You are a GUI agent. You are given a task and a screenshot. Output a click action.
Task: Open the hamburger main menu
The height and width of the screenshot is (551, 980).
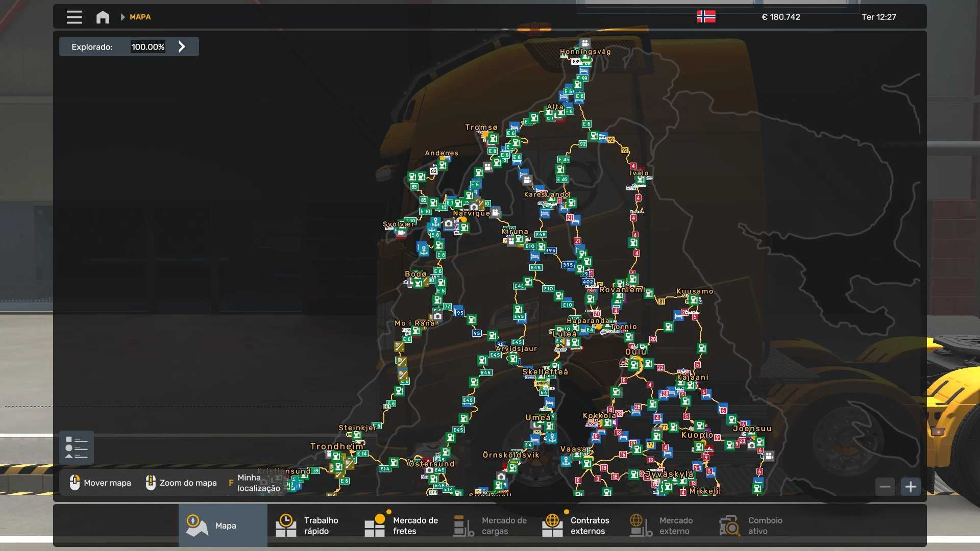pyautogui.click(x=74, y=17)
